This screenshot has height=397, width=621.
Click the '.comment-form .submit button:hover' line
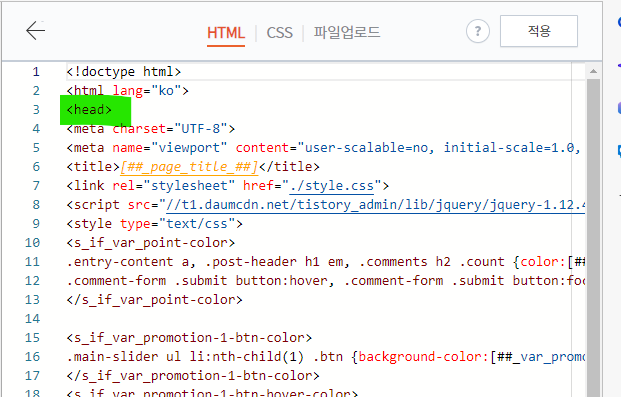pyautogui.click(x=326, y=281)
